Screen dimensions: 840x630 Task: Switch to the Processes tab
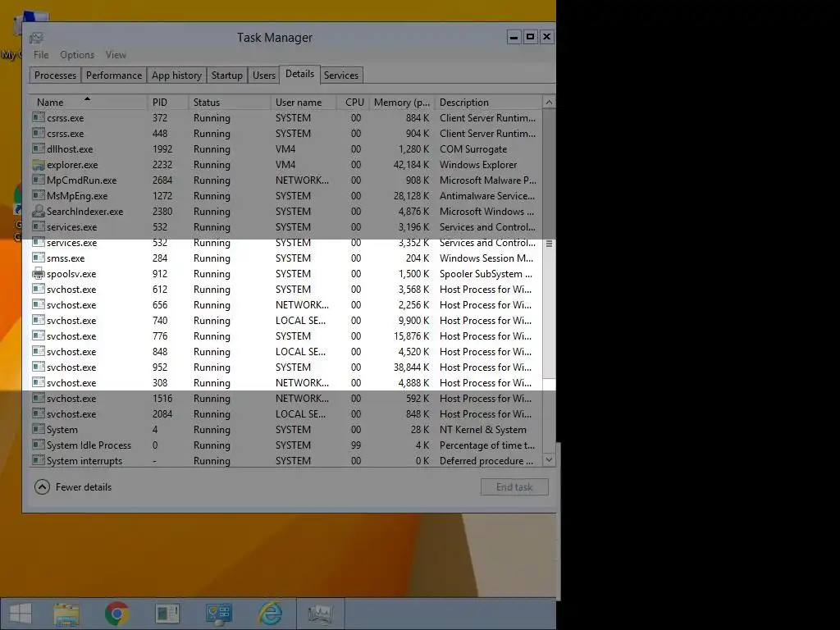[55, 75]
